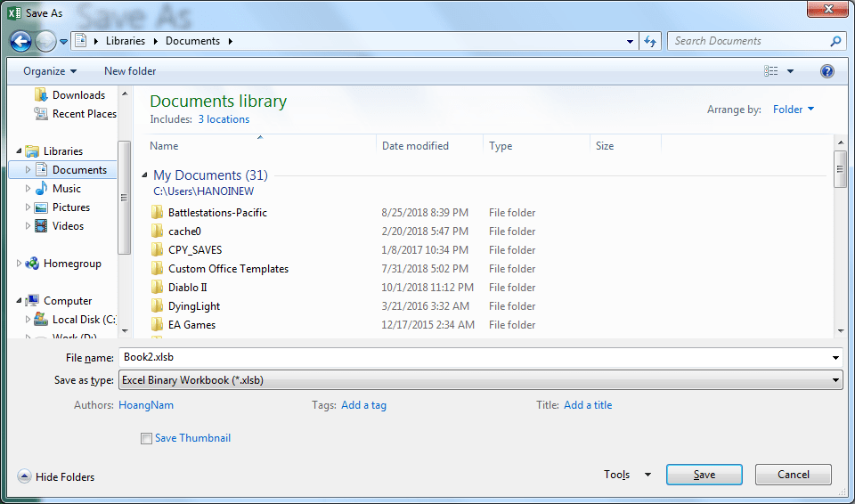Click the Excel icon in the title bar
Image resolution: width=855 pixels, height=504 pixels.
pyautogui.click(x=15, y=12)
